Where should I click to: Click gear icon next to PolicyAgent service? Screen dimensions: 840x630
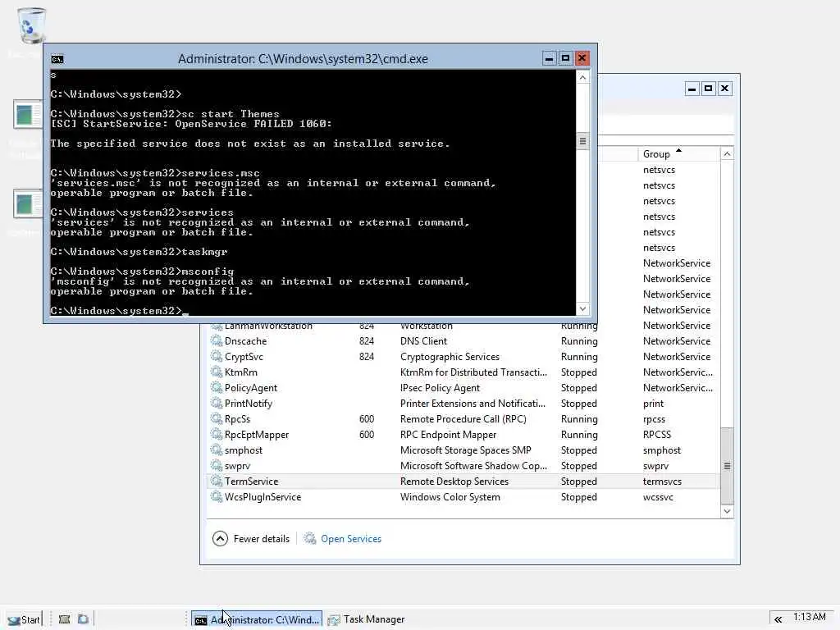tap(217, 387)
